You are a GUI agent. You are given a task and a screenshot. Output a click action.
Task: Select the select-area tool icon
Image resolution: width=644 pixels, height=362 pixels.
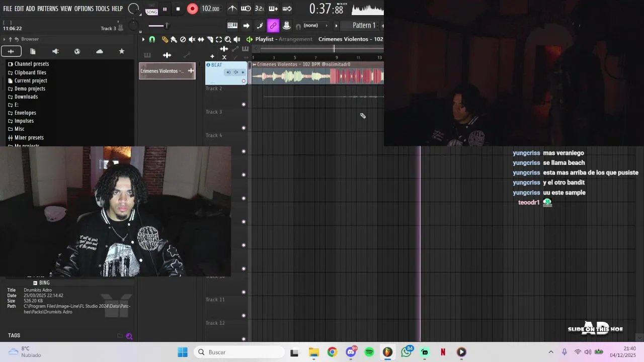219,39
